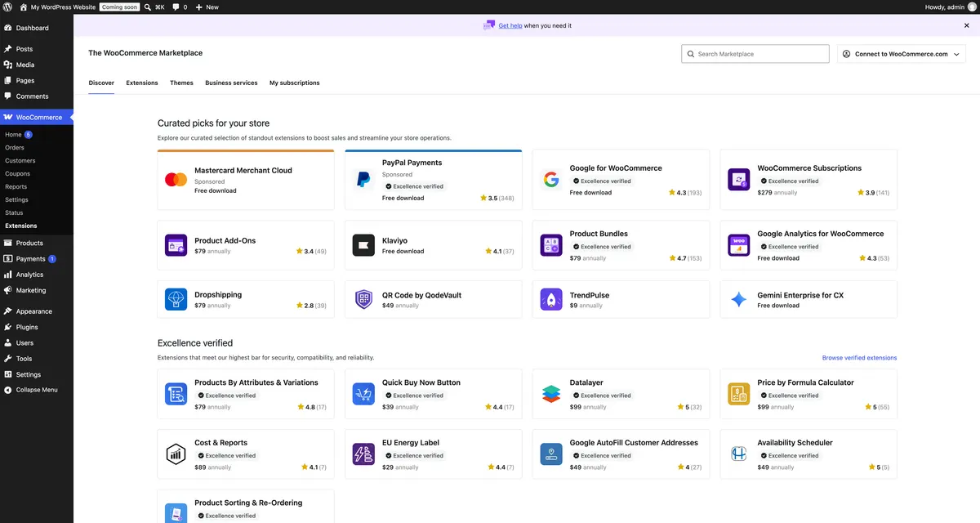Click the Media icon in sidebar

[x=8, y=65]
